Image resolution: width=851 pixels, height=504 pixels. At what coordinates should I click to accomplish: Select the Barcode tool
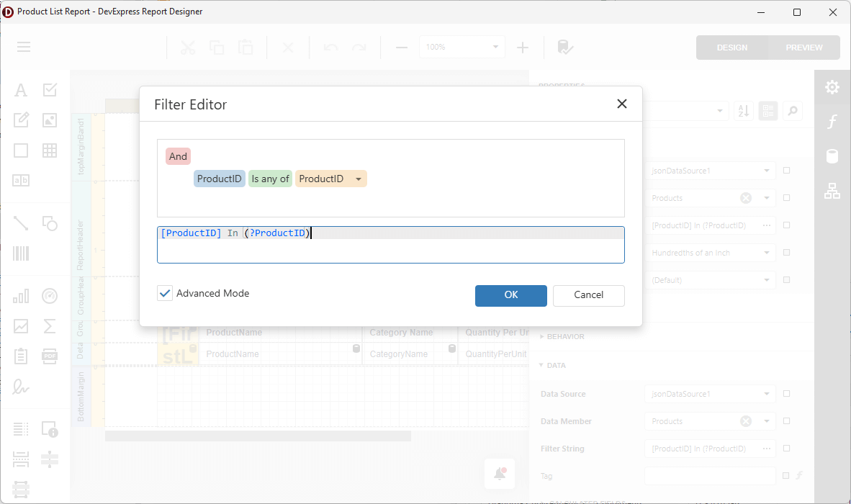[20, 253]
